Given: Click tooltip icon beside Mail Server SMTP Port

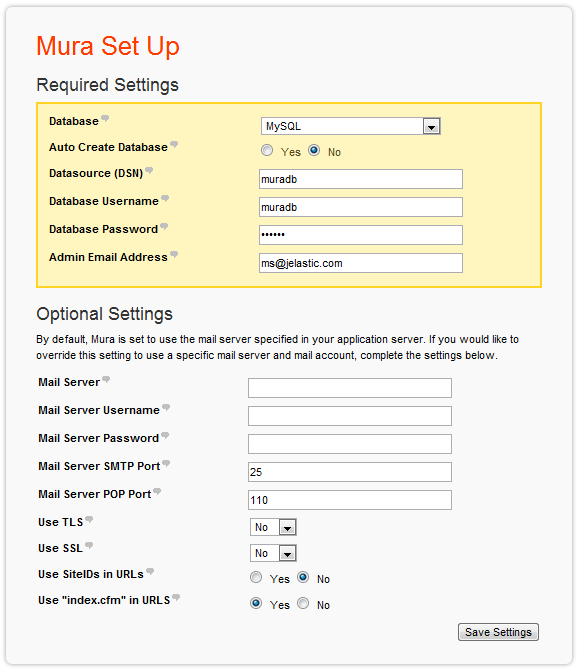Looking at the screenshot, I should [x=166, y=463].
